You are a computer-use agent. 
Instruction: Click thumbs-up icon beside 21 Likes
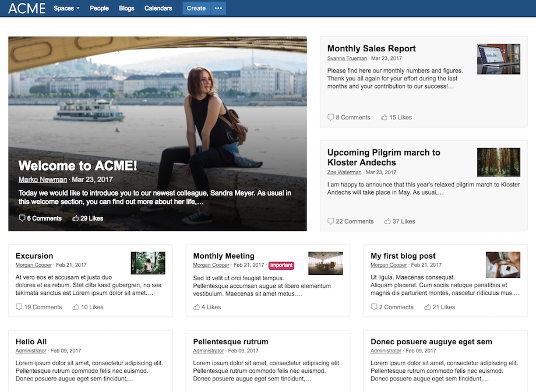pyautogui.click(x=427, y=307)
